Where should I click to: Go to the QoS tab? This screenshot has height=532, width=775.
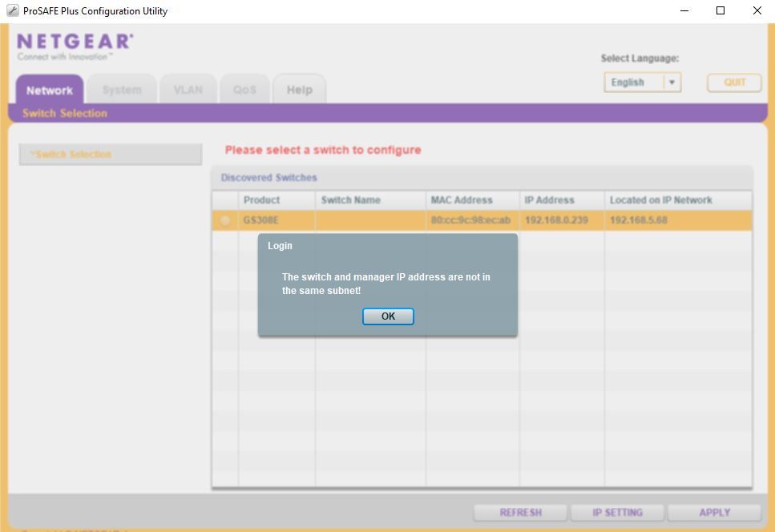coord(244,90)
